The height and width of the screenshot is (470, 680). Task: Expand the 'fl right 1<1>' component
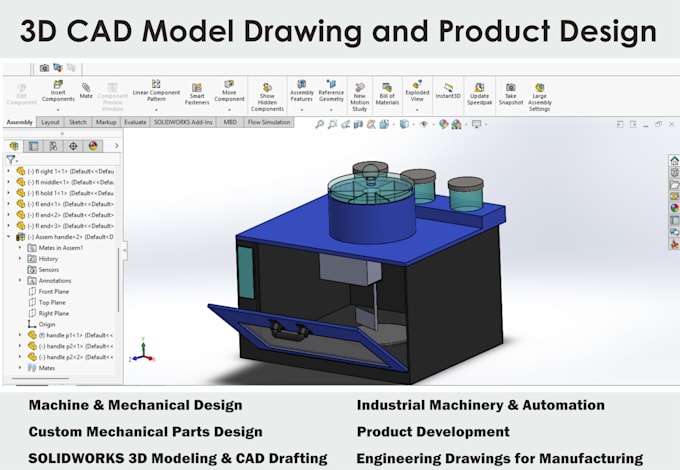pos(9,171)
